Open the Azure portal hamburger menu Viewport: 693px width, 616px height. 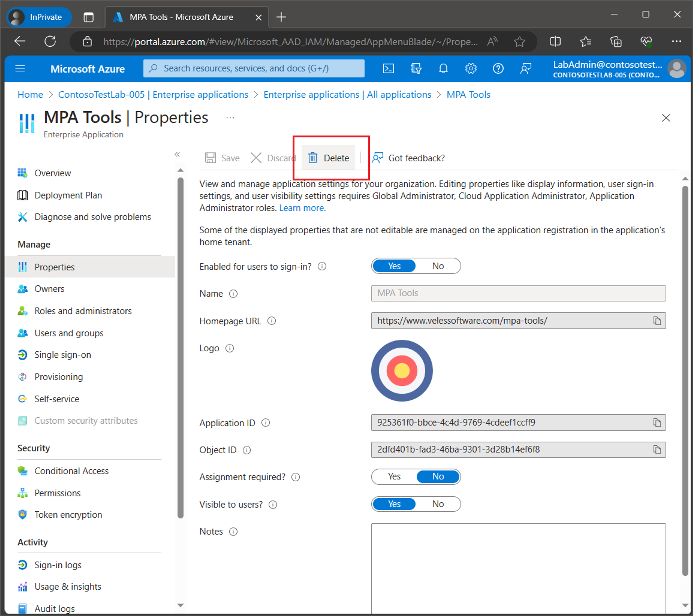pos(20,68)
